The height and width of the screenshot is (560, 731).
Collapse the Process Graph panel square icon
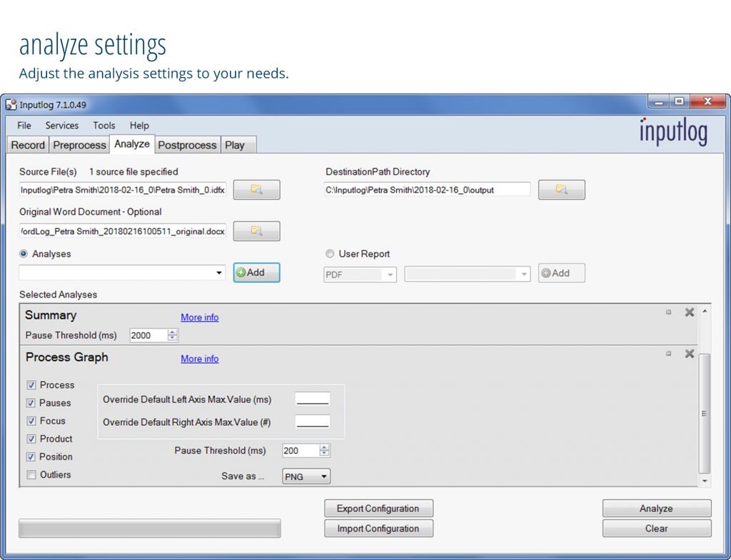click(668, 354)
